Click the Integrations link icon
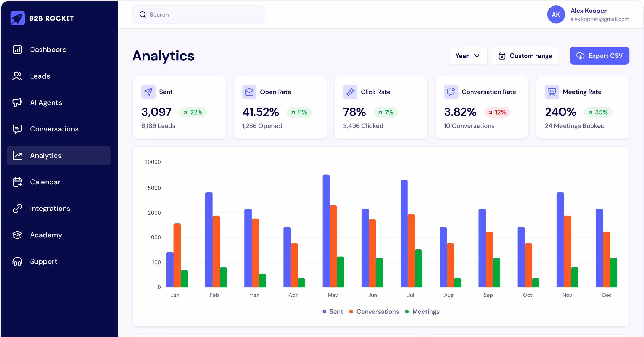644x337 pixels. [18, 209]
